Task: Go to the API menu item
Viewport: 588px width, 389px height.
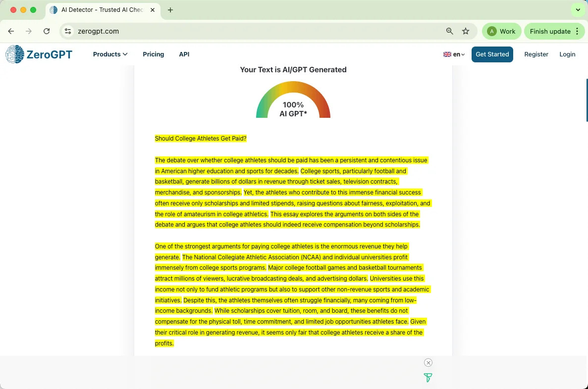Action: [184, 54]
